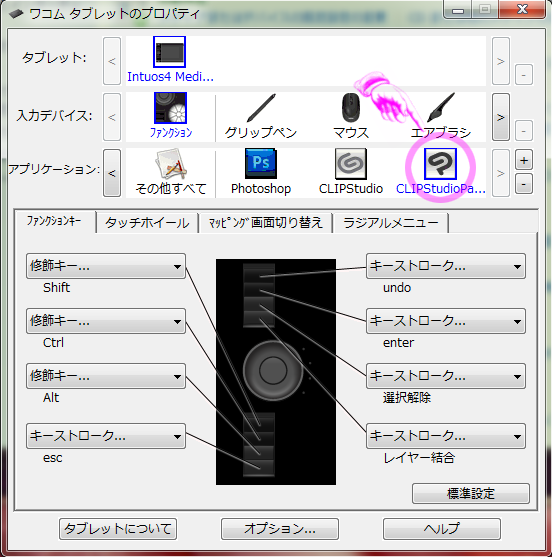Viewport: 552px width, 557px height.
Task: Click the touch ring in tablet diagram
Action: (x=273, y=370)
